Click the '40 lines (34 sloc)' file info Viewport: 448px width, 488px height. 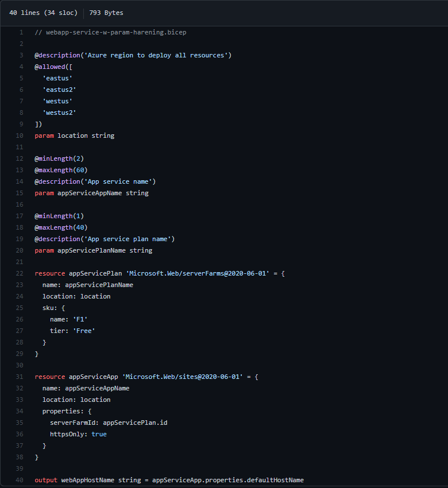(x=43, y=13)
